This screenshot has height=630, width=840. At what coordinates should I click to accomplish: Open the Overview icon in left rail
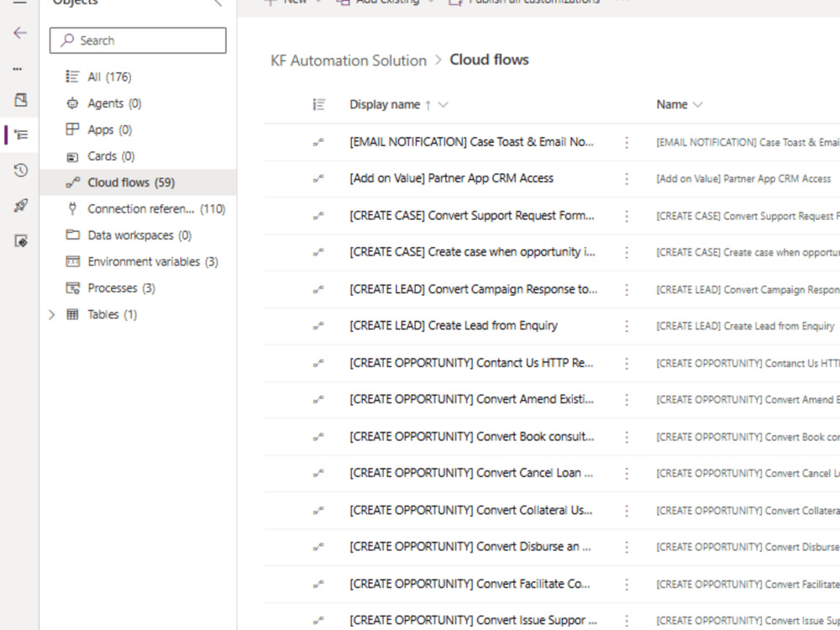(20, 100)
